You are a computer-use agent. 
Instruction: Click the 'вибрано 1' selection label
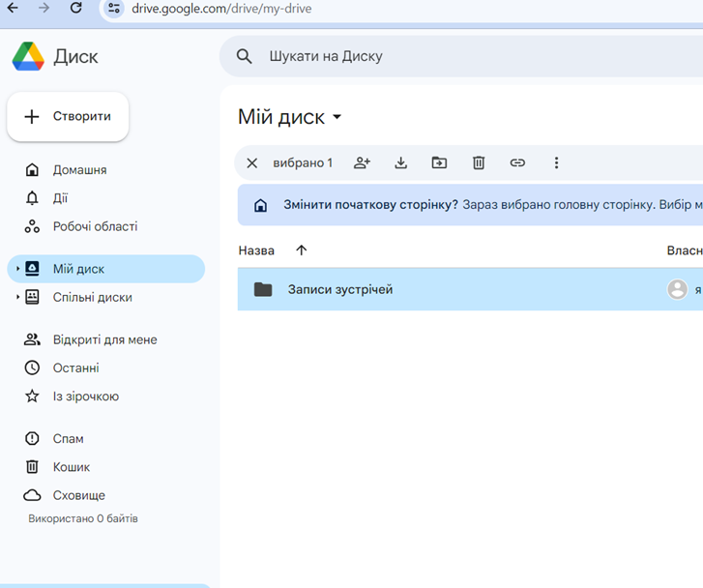(x=303, y=162)
